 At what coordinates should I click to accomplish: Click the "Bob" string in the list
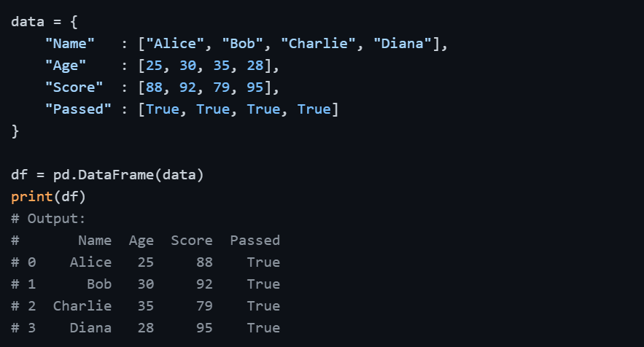(243, 44)
